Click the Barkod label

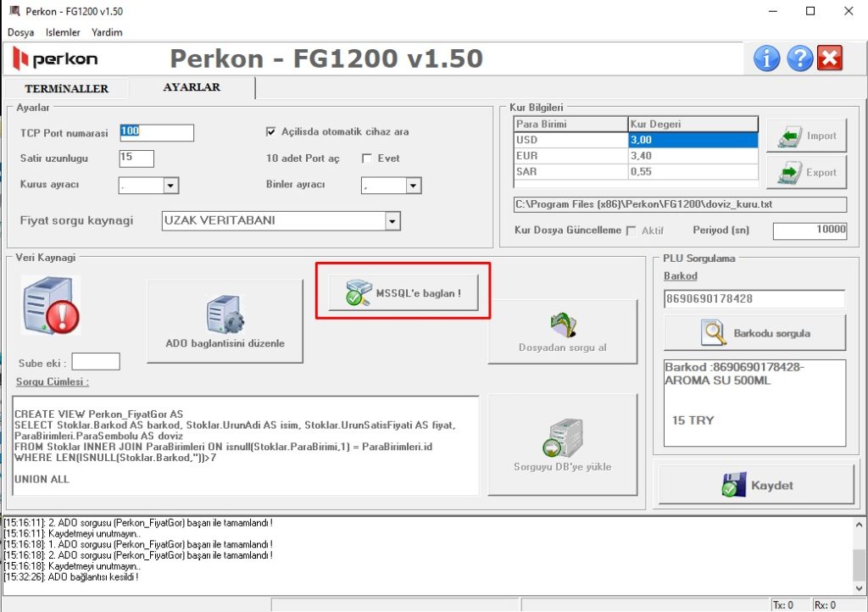[681, 275]
